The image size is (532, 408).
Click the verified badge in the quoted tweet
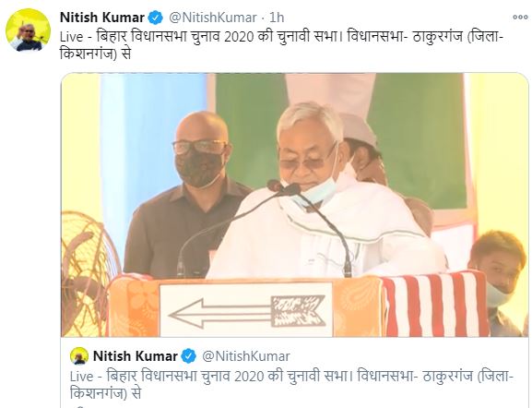pos(189,356)
